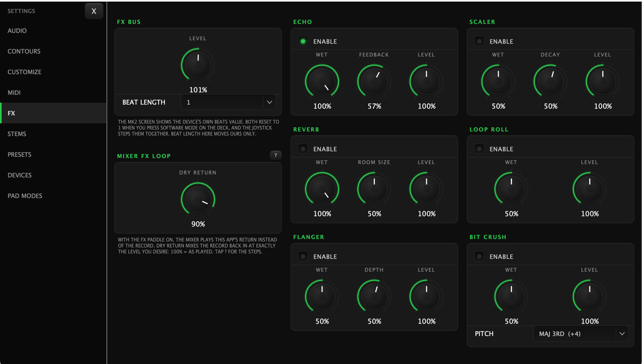Click the Reverb Wet knob
This screenshot has height=364, width=642.
tap(322, 188)
